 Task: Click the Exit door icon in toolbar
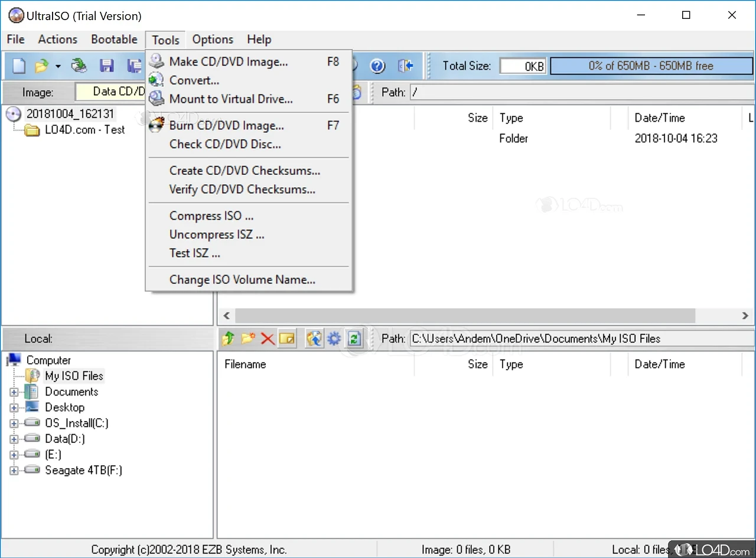click(406, 66)
